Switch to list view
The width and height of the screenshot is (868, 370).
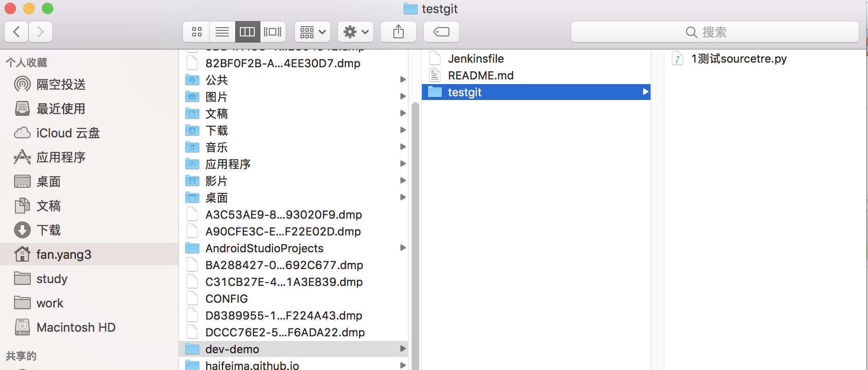click(x=222, y=32)
